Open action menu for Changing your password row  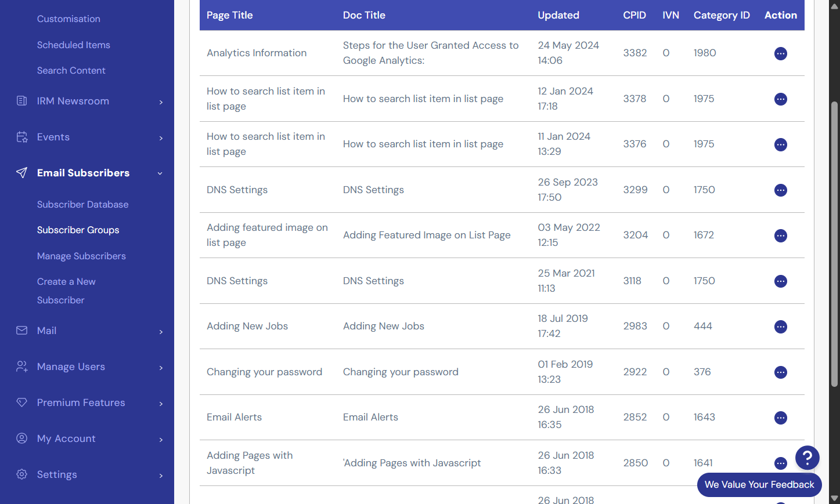click(781, 372)
